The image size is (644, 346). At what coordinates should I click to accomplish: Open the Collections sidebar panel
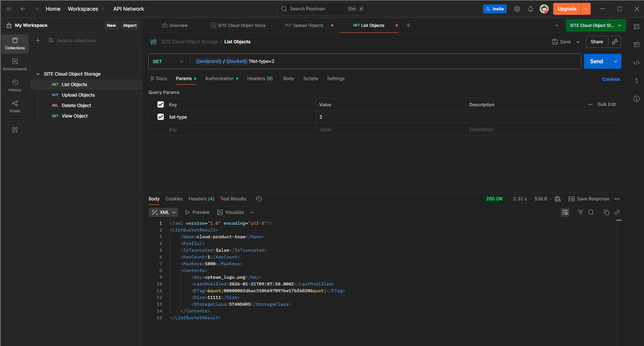pos(15,44)
